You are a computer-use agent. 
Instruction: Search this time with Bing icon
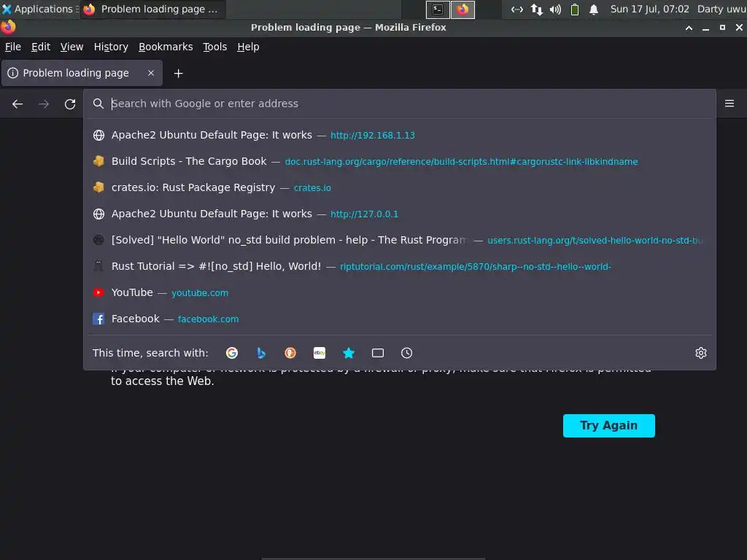261,353
